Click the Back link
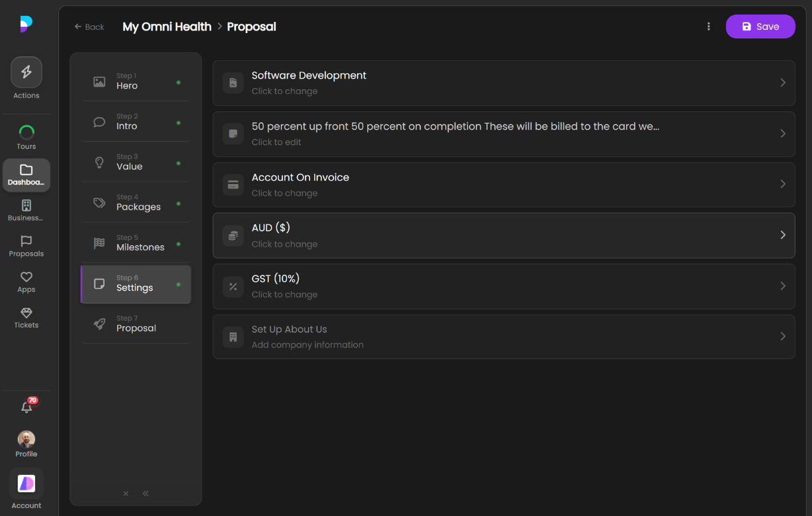 (x=89, y=27)
